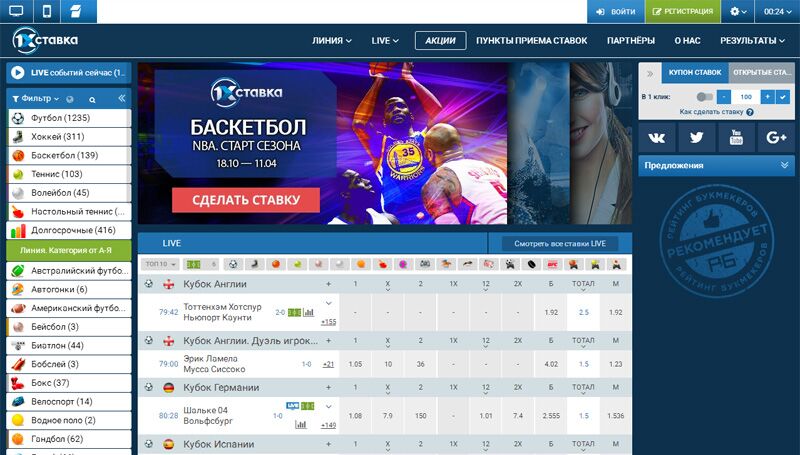This screenshot has height=455, width=800.
Task: Decrease stake with minus button
Action: (723, 97)
